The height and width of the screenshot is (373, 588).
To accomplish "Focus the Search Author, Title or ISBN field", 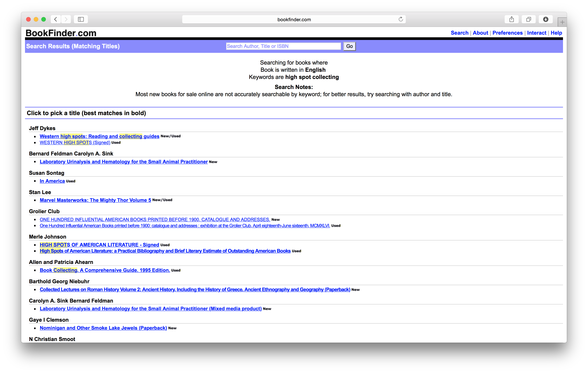I will click(283, 46).
